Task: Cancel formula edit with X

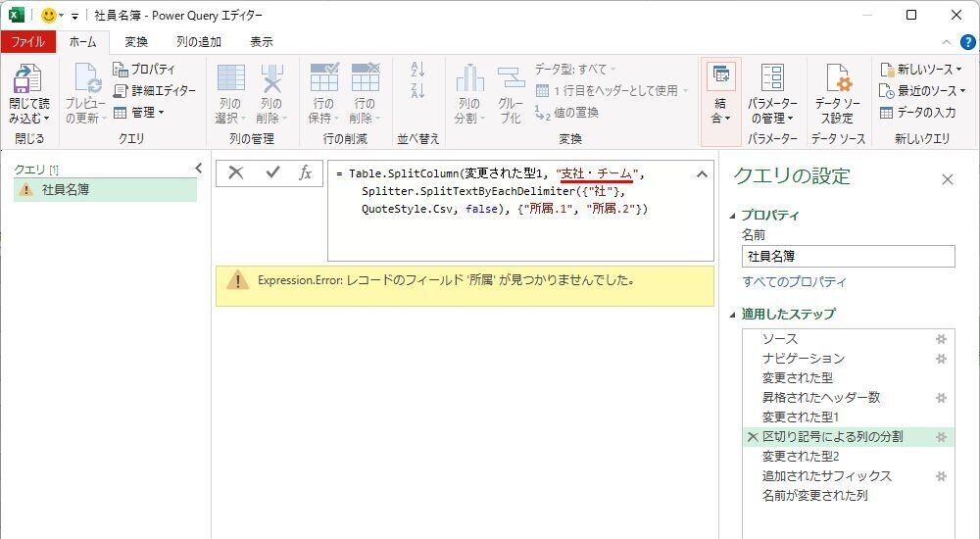Action: [236, 172]
